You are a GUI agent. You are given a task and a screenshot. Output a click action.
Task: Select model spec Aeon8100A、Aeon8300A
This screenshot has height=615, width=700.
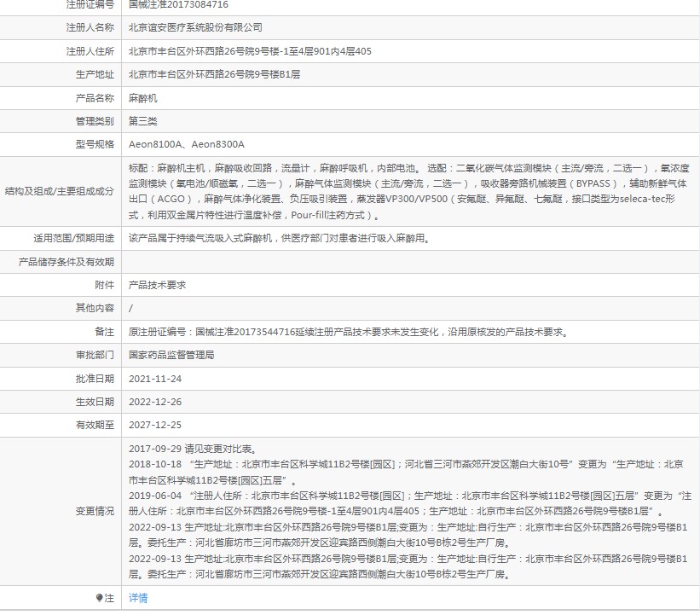[187, 145]
